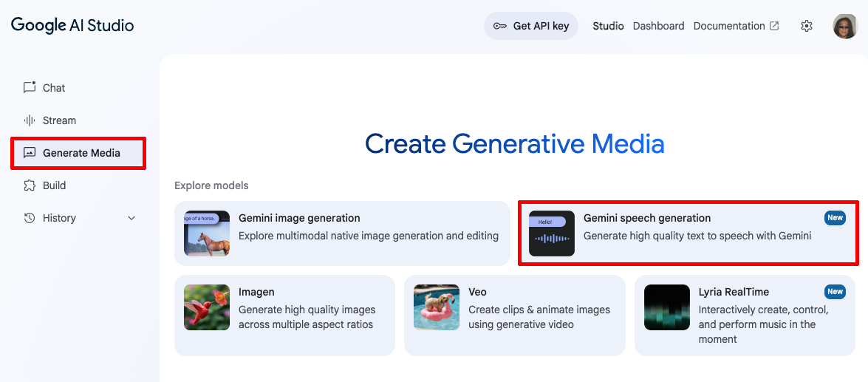868x382 pixels.
Task: Expand the History section chevron
Action: [131, 218]
